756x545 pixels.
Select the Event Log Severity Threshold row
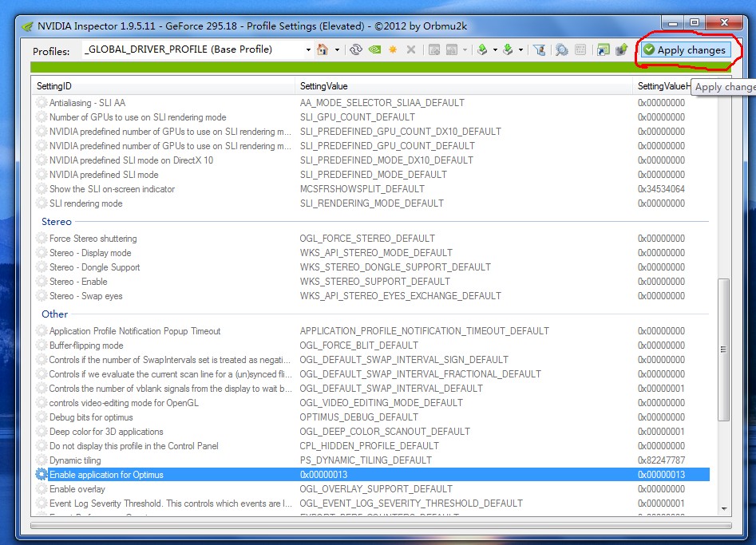click(x=371, y=503)
